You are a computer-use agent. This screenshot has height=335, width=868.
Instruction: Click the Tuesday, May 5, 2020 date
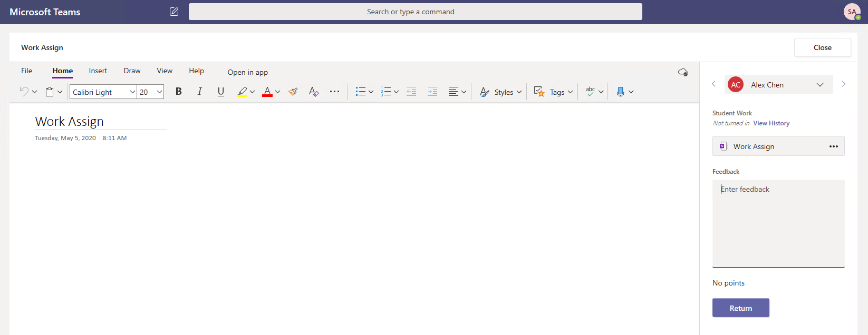point(65,138)
